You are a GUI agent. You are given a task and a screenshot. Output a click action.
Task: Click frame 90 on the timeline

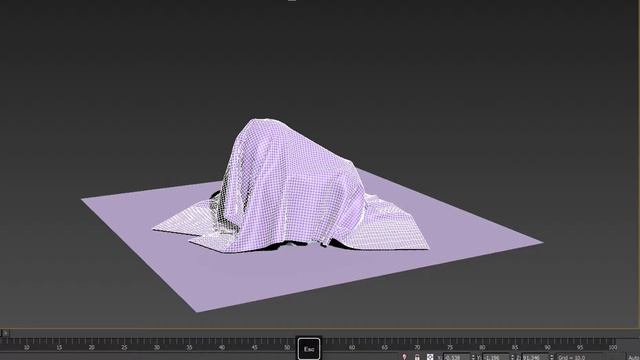(x=547, y=347)
